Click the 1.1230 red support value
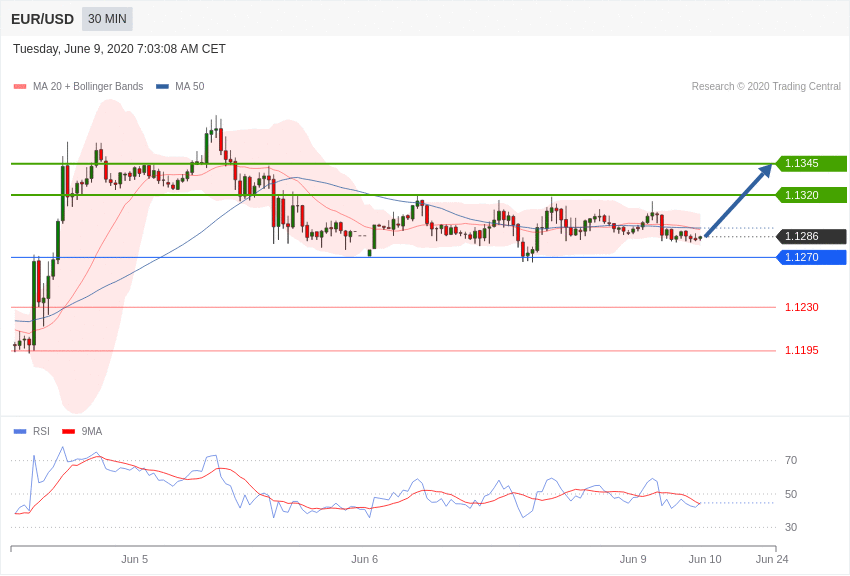 coord(802,307)
